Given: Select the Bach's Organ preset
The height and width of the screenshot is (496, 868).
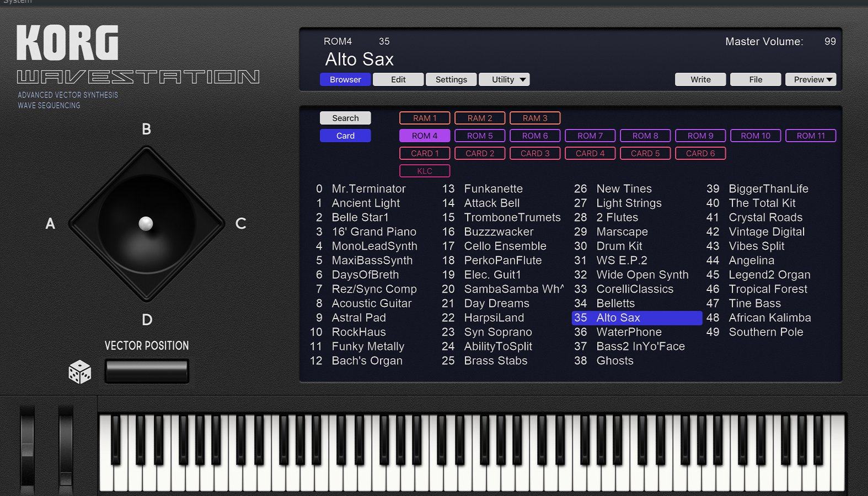Looking at the screenshot, I should (367, 360).
